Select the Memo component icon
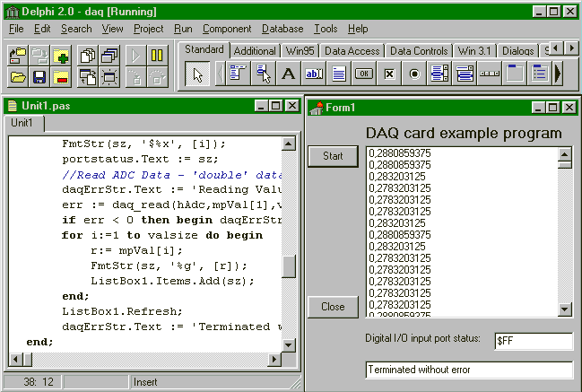The height and width of the screenshot is (392, 582). (339, 74)
